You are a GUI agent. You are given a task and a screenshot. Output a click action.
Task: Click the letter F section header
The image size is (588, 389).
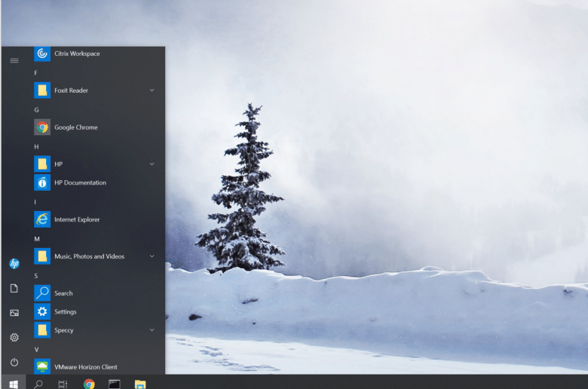click(x=35, y=73)
